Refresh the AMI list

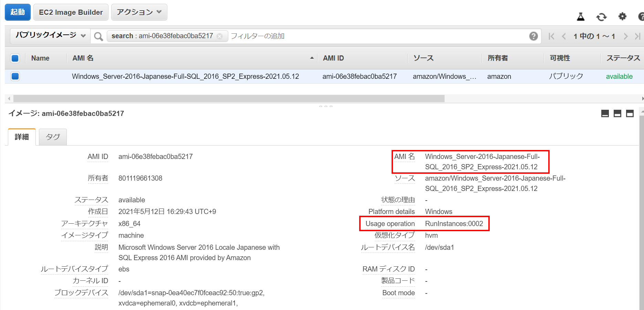[x=601, y=17]
